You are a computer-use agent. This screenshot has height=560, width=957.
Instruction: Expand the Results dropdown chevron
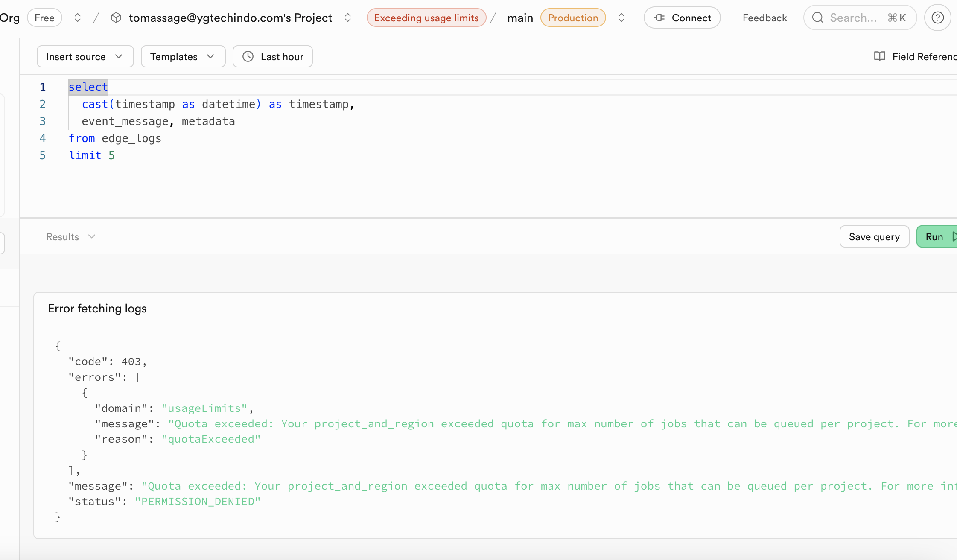(92, 237)
